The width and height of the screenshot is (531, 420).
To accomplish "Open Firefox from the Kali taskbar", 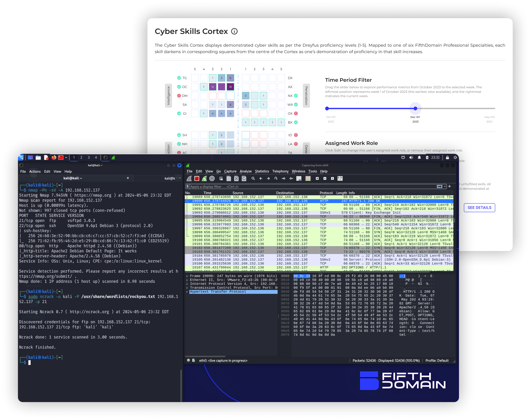I will tap(54, 157).
